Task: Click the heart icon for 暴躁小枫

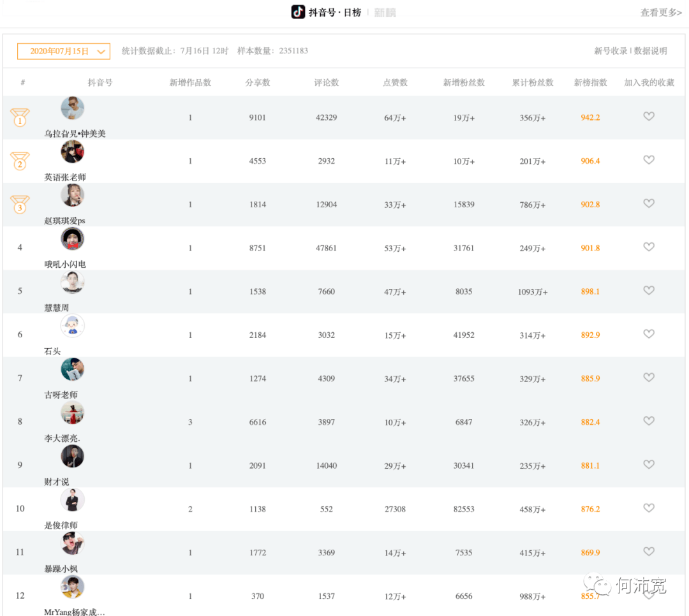Action: [649, 552]
